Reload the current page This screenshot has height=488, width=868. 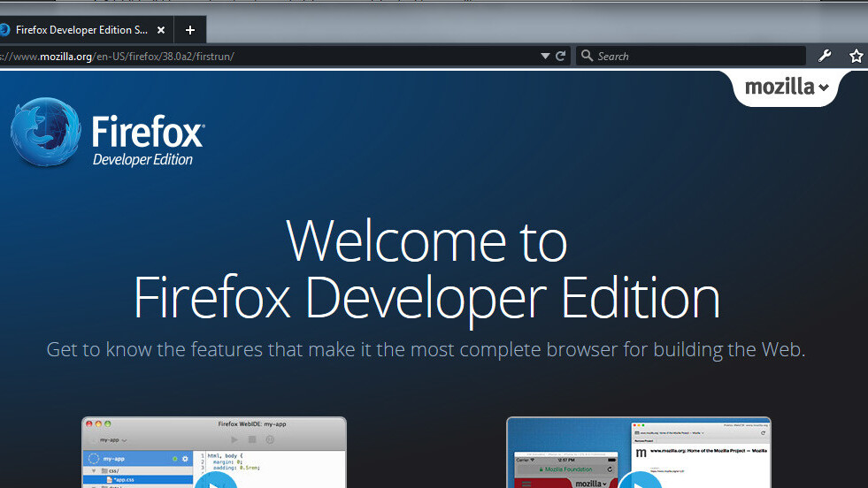point(560,56)
